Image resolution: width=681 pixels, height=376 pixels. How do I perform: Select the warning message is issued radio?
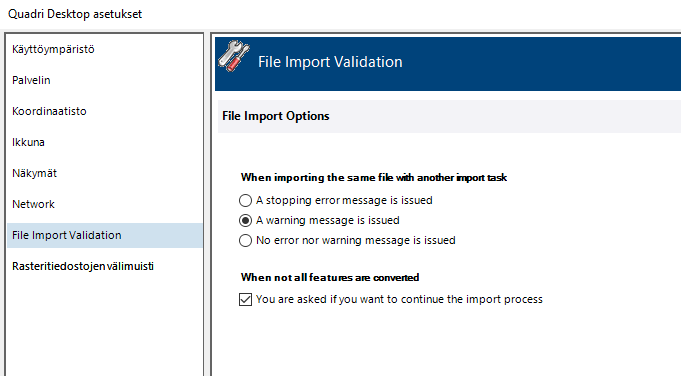pos(245,221)
